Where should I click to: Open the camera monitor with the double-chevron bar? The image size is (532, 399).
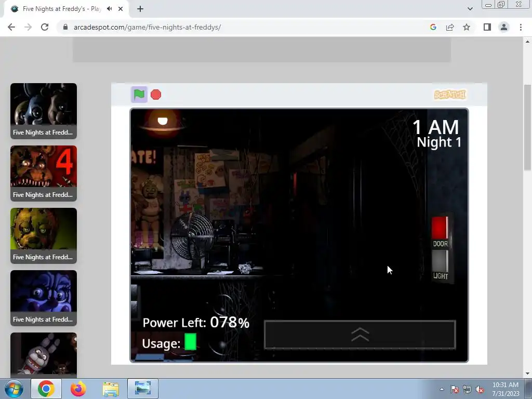(x=360, y=335)
